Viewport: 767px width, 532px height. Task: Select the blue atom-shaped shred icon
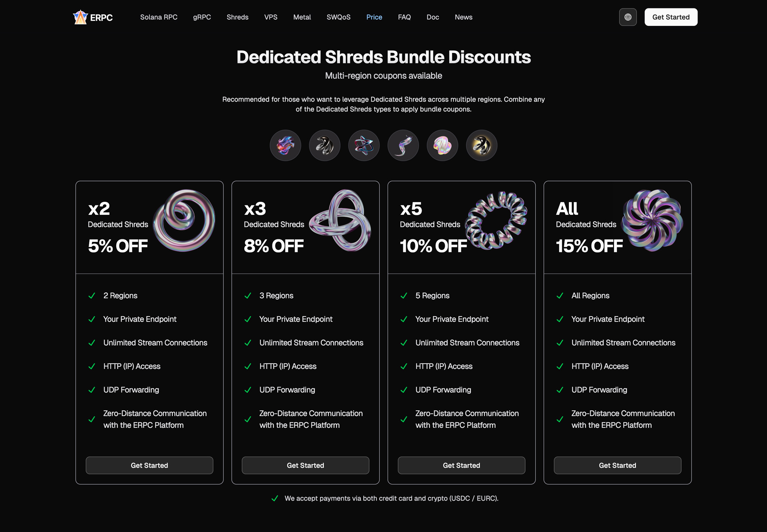point(363,145)
